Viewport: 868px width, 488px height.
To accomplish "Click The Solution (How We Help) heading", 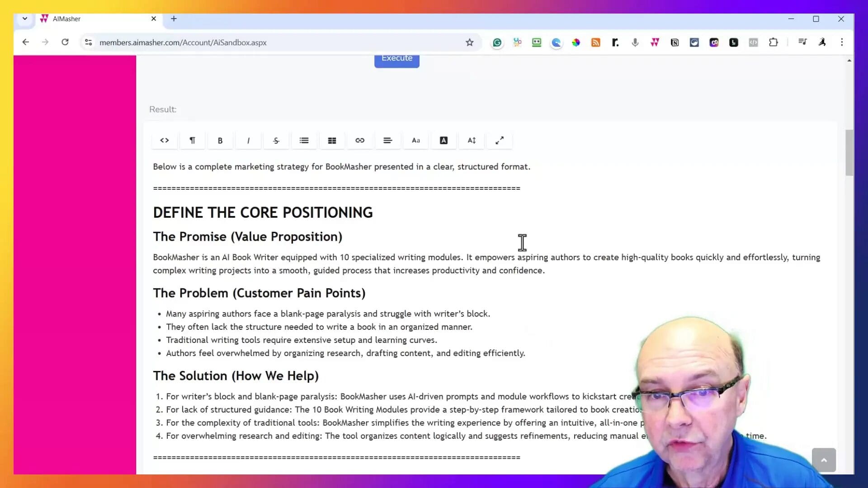I will (x=236, y=375).
